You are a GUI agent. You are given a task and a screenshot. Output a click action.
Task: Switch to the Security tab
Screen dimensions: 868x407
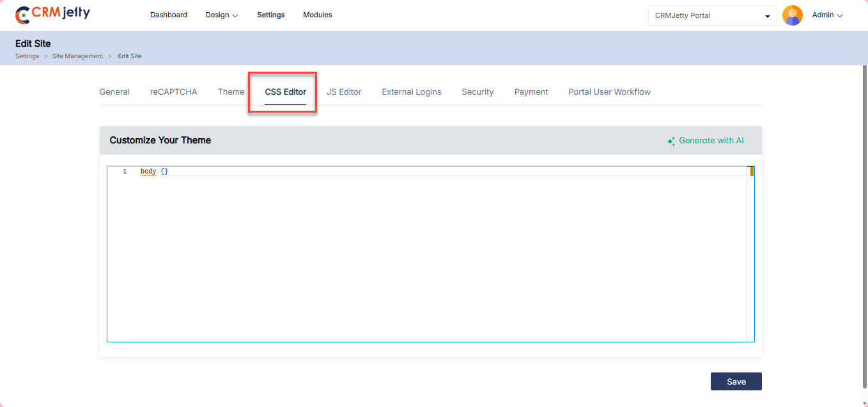click(477, 92)
